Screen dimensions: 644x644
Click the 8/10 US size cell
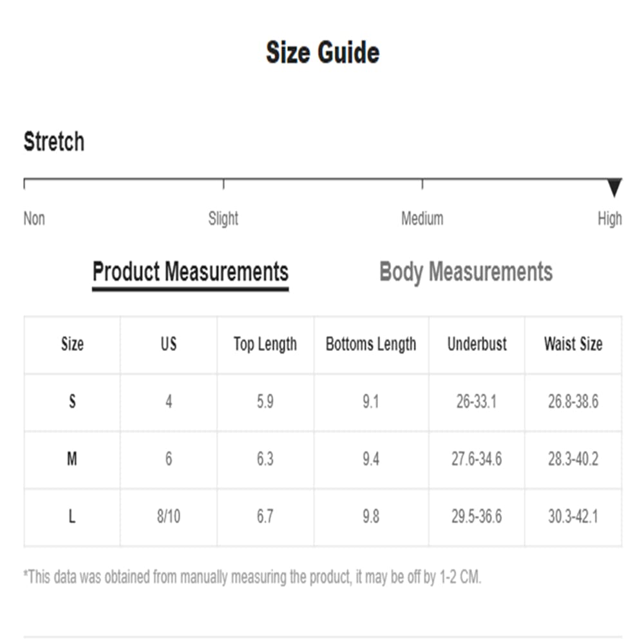tap(169, 516)
